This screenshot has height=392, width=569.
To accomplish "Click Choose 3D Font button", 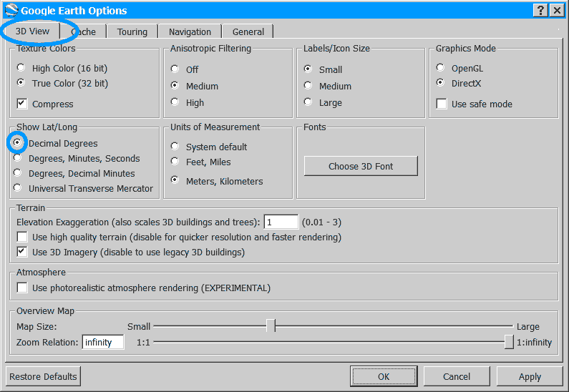I will [x=361, y=166].
